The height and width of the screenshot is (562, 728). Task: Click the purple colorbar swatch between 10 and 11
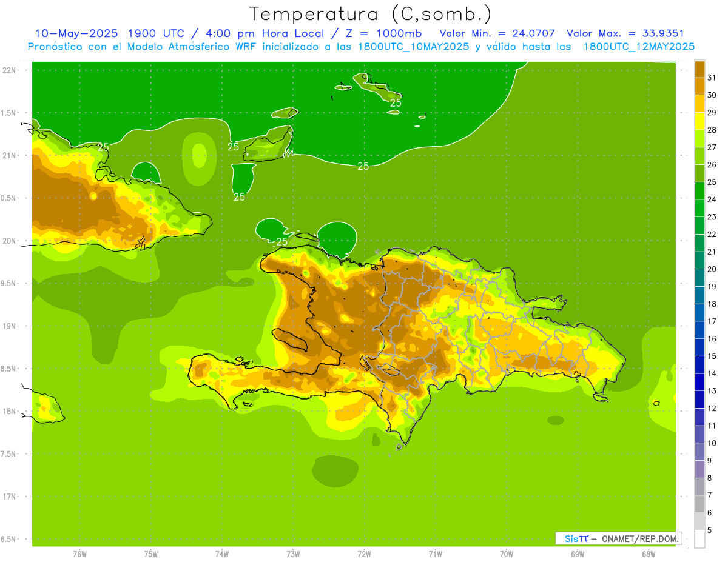click(x=699, y=434)
